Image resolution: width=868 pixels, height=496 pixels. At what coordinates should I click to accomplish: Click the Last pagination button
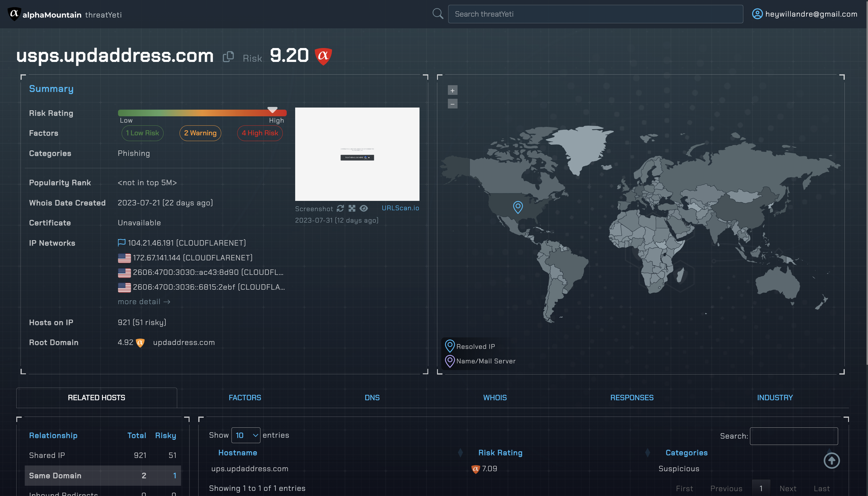tap(822, 488)
